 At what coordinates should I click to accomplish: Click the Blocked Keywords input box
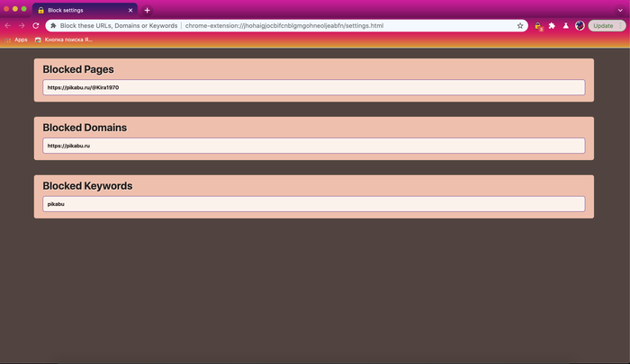pyautogui.click(x=314, y=204)
